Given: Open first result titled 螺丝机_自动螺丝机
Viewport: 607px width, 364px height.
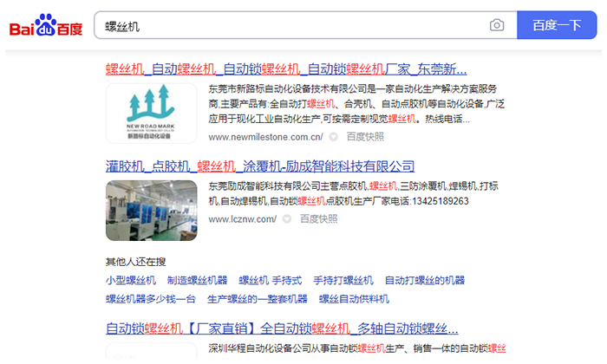Looking at the screenshot, I should coord(286,69).
